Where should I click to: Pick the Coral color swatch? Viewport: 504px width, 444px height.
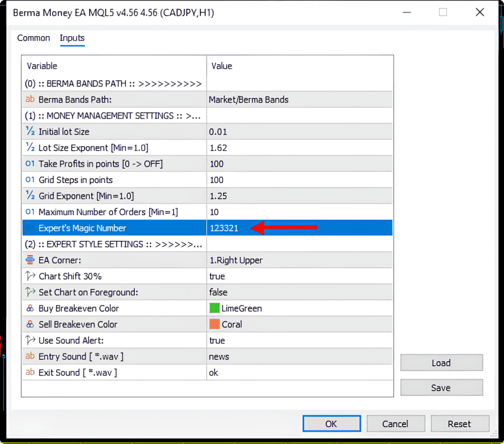coord(215,324)
